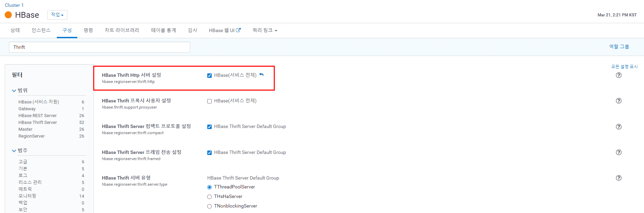This screenshot has height=213, width=644.
Task: Open the 테이블 통계 tab
Action: [x=163, y=30]
